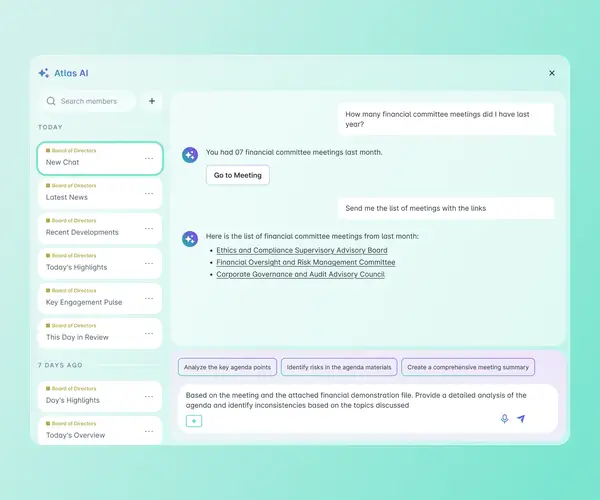Open the first Today's Highlights chat
The width and height of the screenshot is (600, 500).
100,264
